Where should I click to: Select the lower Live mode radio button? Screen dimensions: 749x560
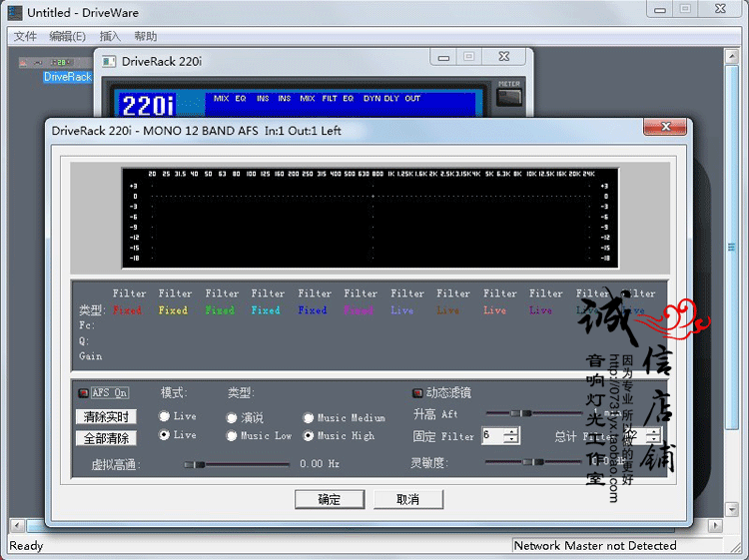(165, 435)
